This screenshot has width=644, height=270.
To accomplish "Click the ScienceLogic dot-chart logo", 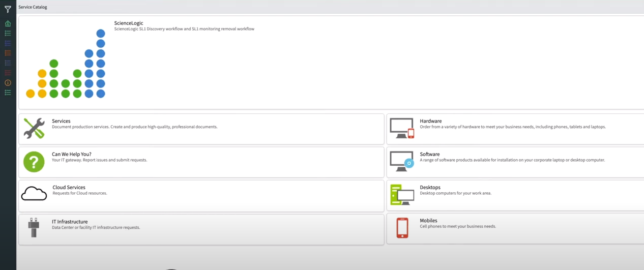I will click(66, 63).
